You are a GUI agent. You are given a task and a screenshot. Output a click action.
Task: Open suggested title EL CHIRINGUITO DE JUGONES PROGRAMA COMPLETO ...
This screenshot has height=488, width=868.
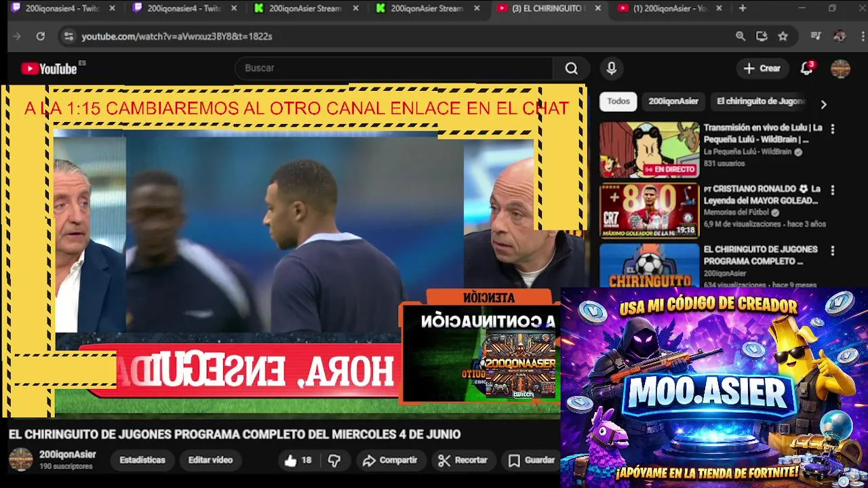click(x=761, y=256)
